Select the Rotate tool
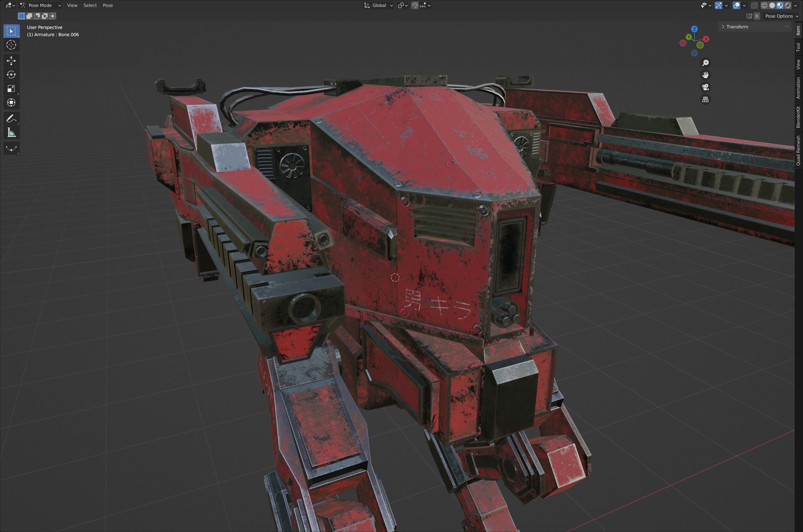 (x=11, y=75)
